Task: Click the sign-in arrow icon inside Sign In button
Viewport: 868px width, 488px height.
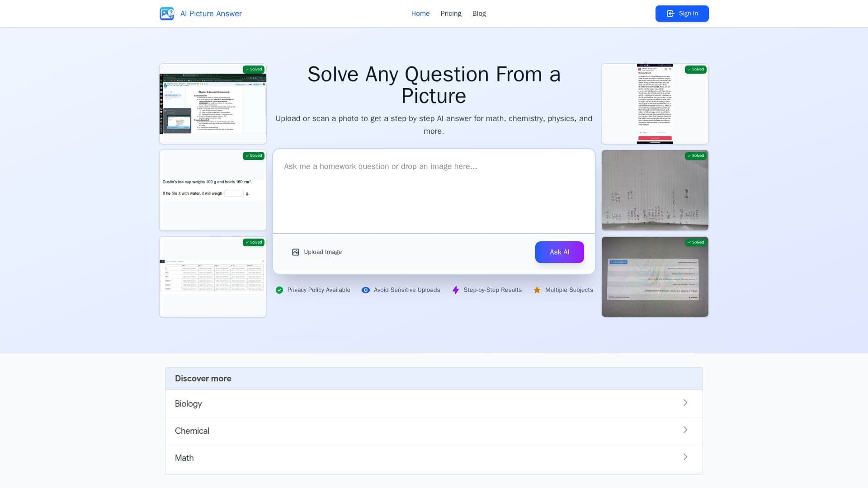Action: click(671, 14)
